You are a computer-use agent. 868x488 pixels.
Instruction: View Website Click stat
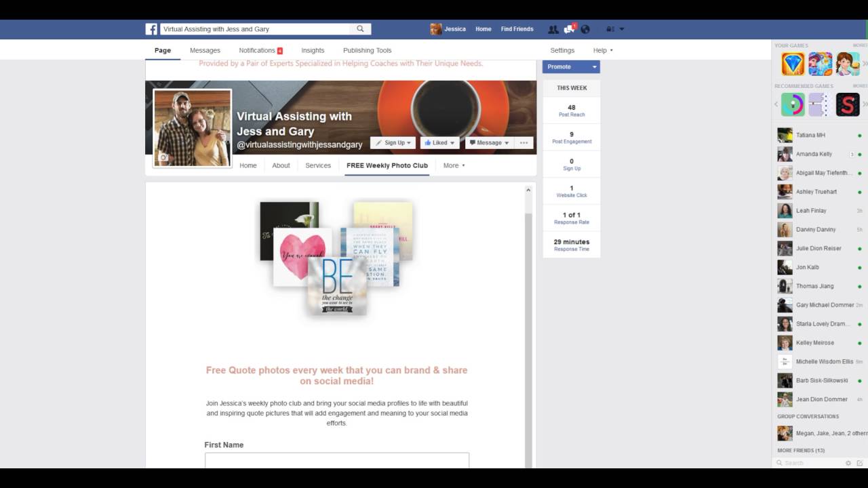tap(572, 191)
